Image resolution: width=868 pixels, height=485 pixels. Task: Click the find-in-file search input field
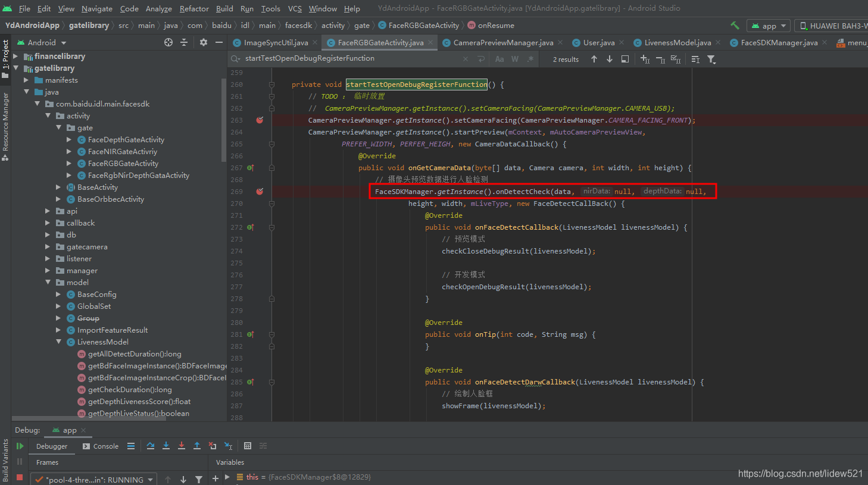[351, 58]
